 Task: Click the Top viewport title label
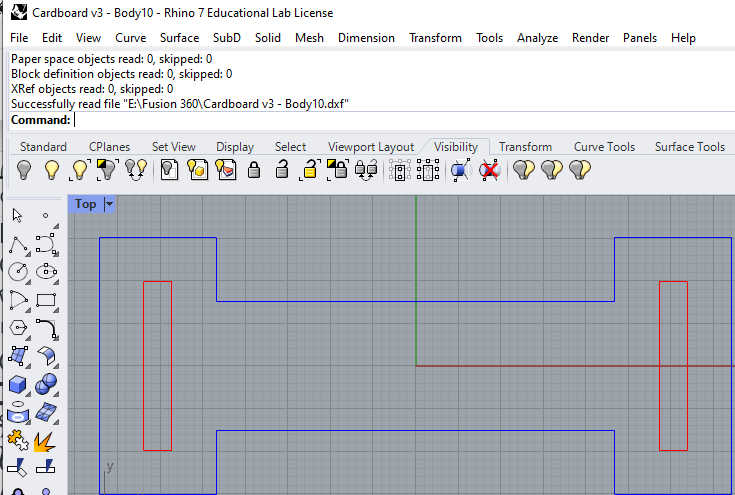pyautogui.click(x=86, y=204)
